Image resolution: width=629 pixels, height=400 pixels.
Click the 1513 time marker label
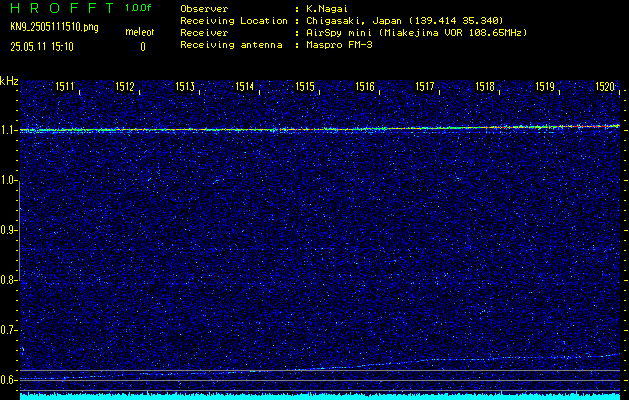pyautogui.click(x=185, y=86)
